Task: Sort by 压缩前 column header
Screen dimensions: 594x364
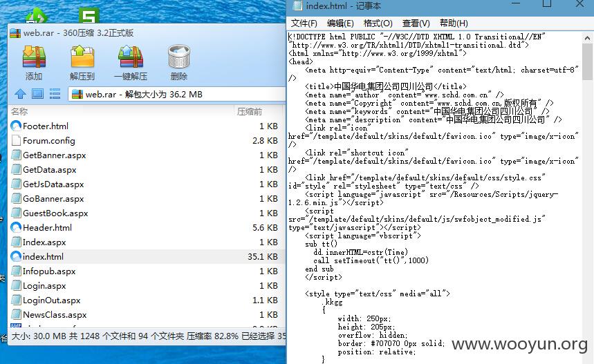Action: (x=250, y=112)
